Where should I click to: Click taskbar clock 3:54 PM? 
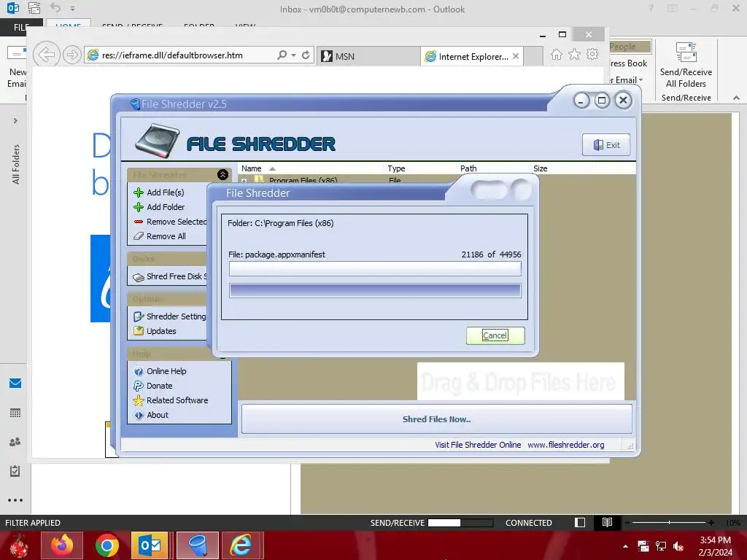coord(715,540)
